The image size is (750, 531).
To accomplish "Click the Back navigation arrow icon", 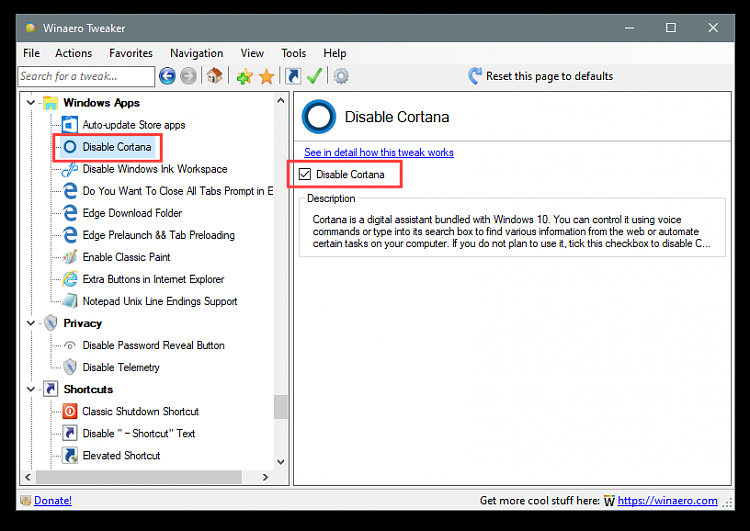I will [167, 76].
